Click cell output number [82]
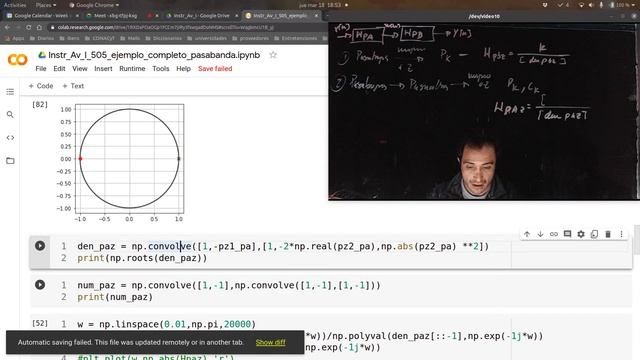Viewport: 640px width, 360px height. point(40,104)
